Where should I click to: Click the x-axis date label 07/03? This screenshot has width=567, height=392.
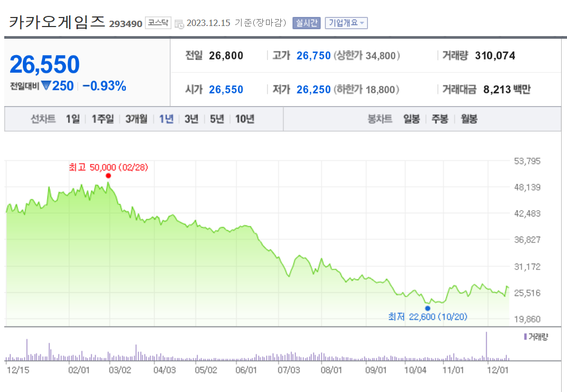pos(289,370)
